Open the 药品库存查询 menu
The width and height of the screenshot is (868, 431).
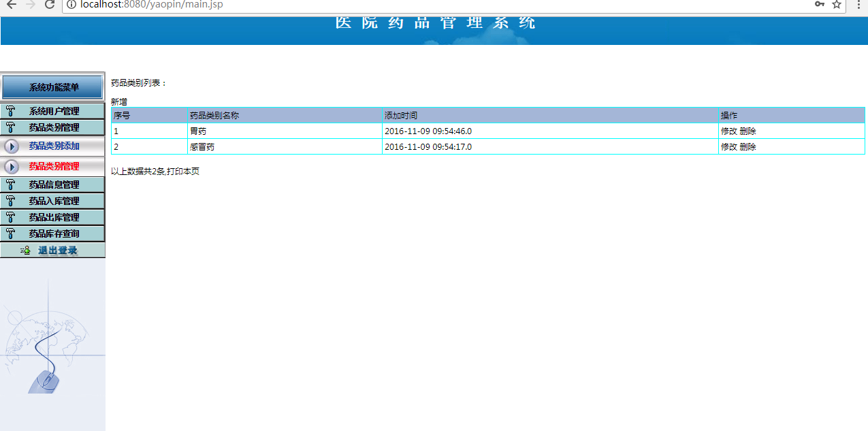(52, 234)
